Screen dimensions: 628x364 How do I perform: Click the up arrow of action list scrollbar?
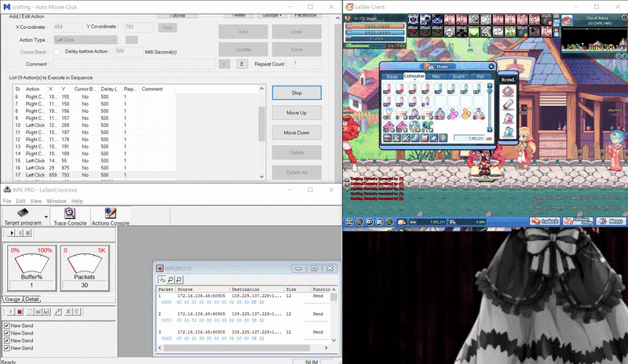(261, 89)
